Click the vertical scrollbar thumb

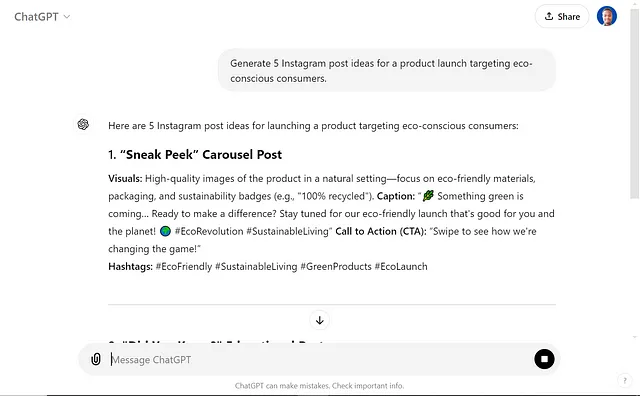click(x=635, y=104)
